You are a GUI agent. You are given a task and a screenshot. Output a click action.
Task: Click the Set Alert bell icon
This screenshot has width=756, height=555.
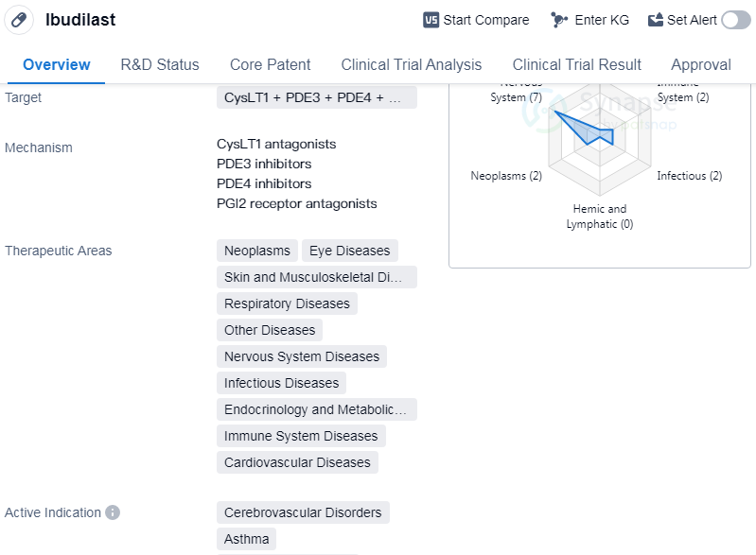tap(656, 20)
